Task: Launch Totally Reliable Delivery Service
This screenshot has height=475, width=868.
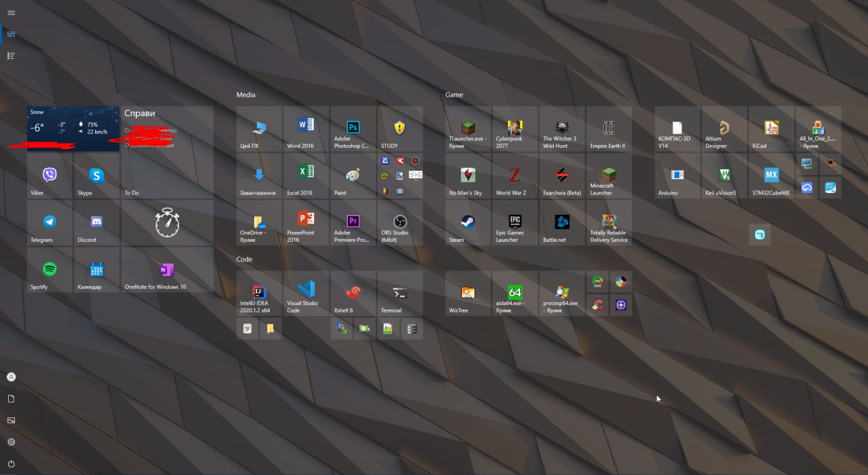Action: click(609, 223)
